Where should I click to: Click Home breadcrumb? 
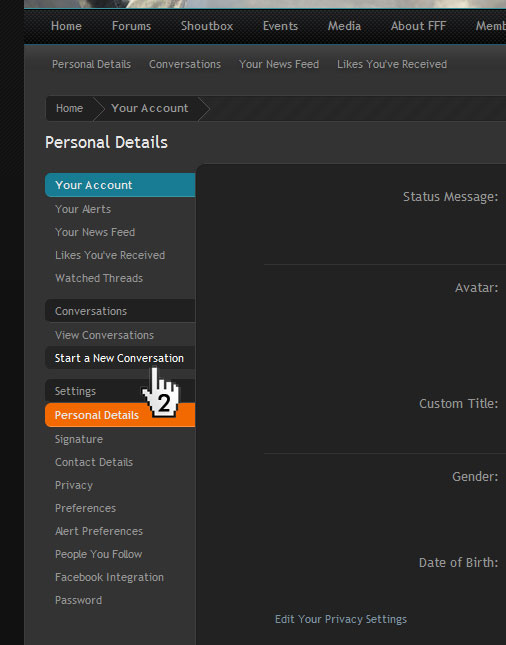(69, 108)
